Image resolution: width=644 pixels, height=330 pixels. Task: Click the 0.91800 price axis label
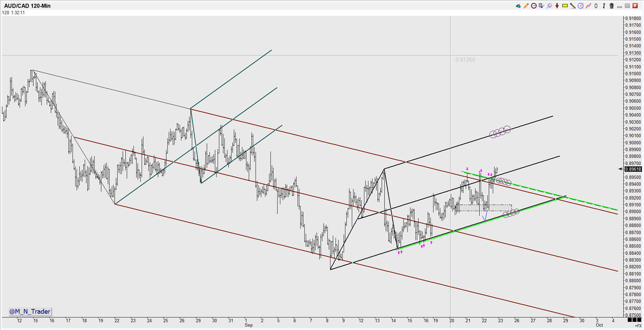[x=632, y=18]
